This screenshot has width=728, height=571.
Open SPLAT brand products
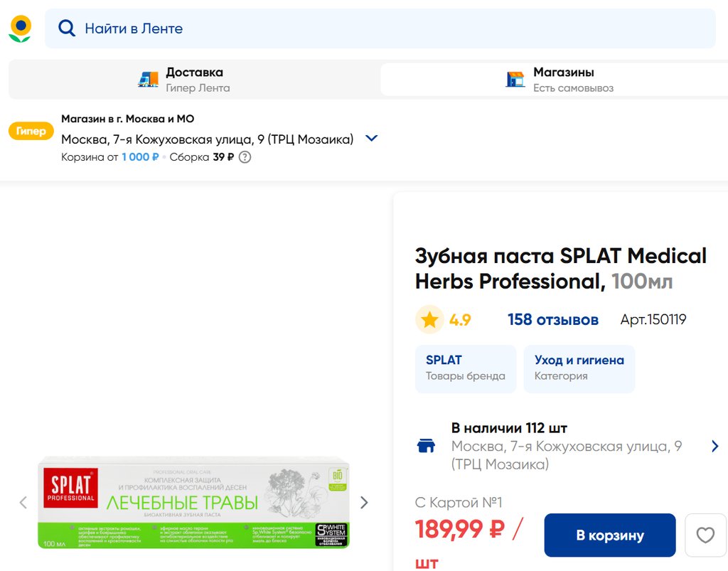pyautogui.click(x=466, y=368)
